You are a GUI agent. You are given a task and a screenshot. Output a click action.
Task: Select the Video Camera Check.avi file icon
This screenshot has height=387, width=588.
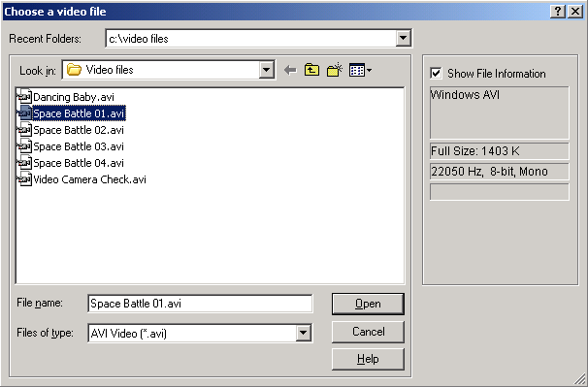(24, 179)
